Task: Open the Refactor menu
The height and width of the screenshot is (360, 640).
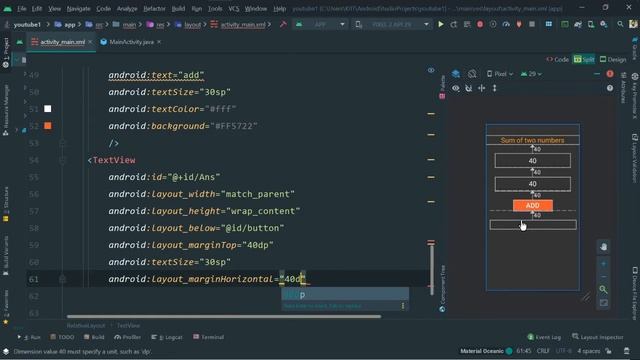Action: (154, 8)
